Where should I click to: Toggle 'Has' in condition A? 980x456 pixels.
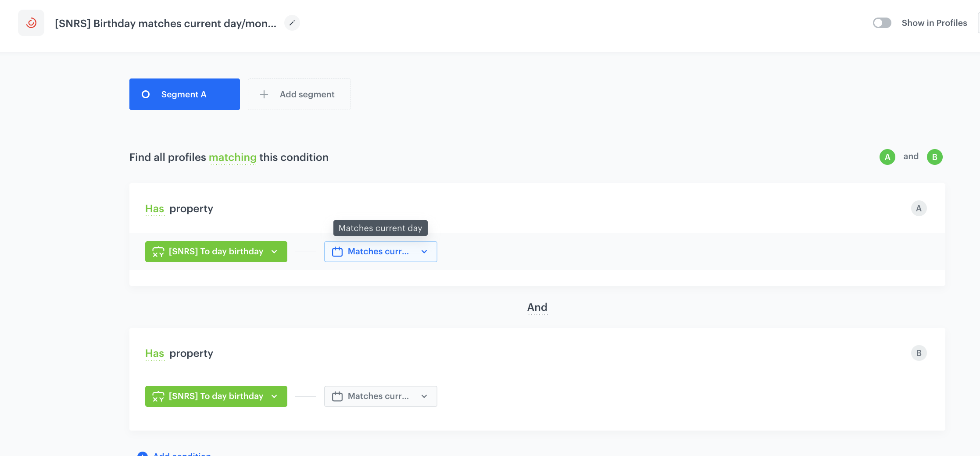pos(154,209)
